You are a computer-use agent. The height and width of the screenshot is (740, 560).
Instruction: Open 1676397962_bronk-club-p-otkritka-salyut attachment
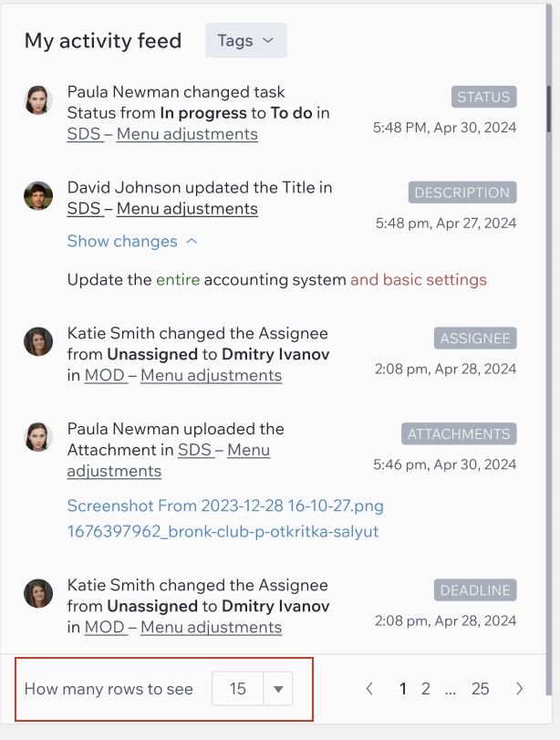[223, 531]
